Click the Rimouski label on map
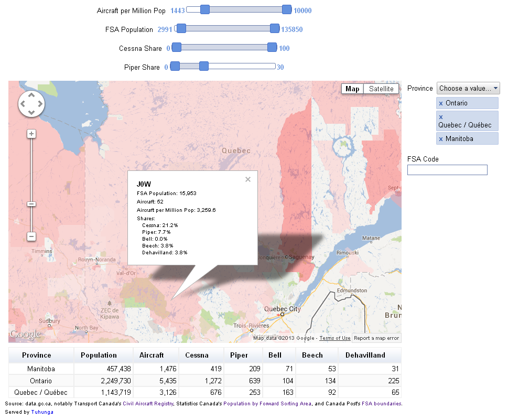This screenshot has width=508, height=420. [347, 253]
